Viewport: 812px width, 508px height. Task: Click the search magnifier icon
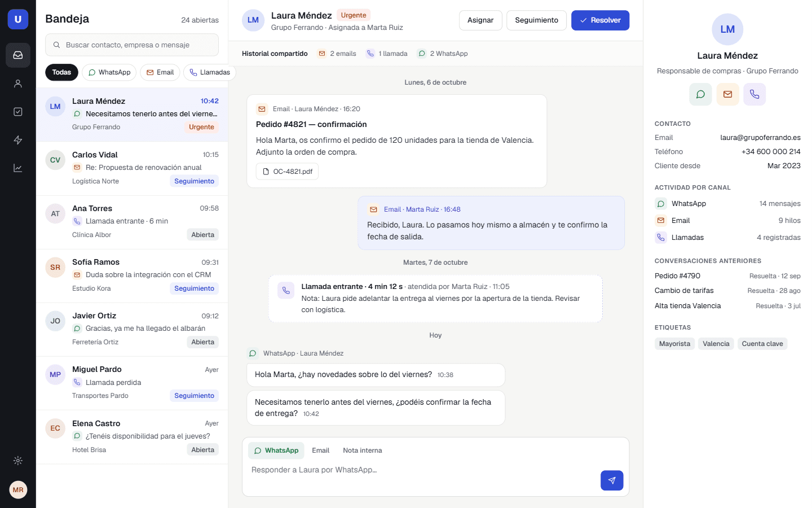(x=56, y=45)
